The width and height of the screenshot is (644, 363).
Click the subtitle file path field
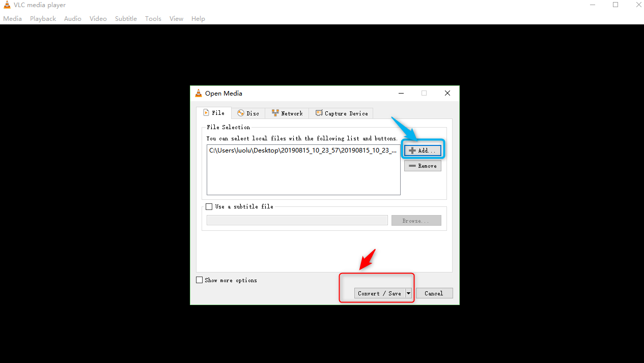coord(297,221)
